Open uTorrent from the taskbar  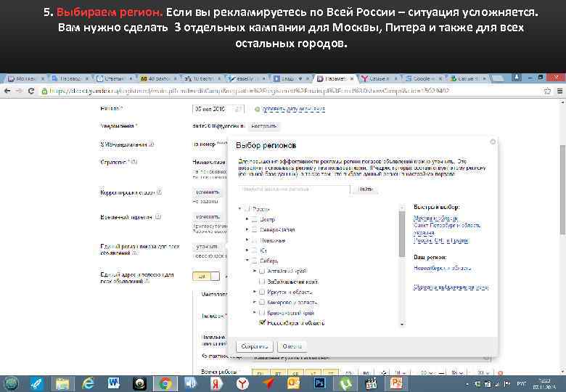point(345,383)
